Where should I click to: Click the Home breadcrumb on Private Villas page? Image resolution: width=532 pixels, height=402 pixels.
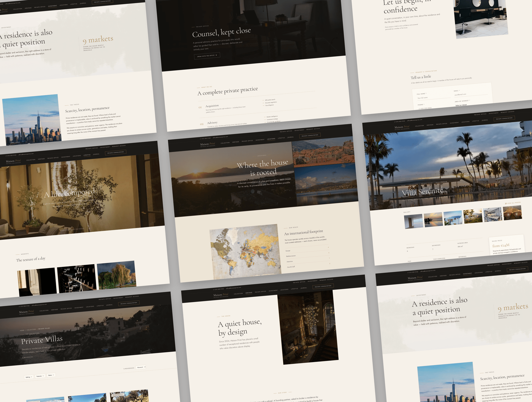(22, 330)
